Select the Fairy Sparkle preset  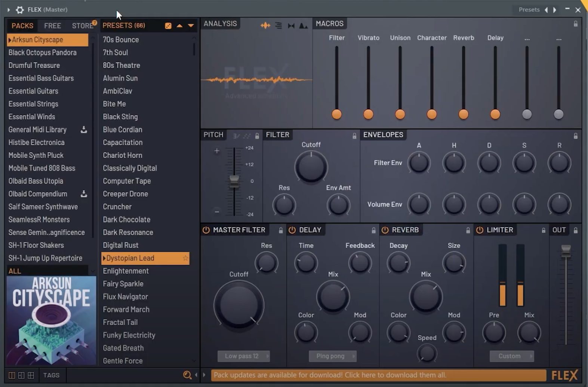[123, 284]
